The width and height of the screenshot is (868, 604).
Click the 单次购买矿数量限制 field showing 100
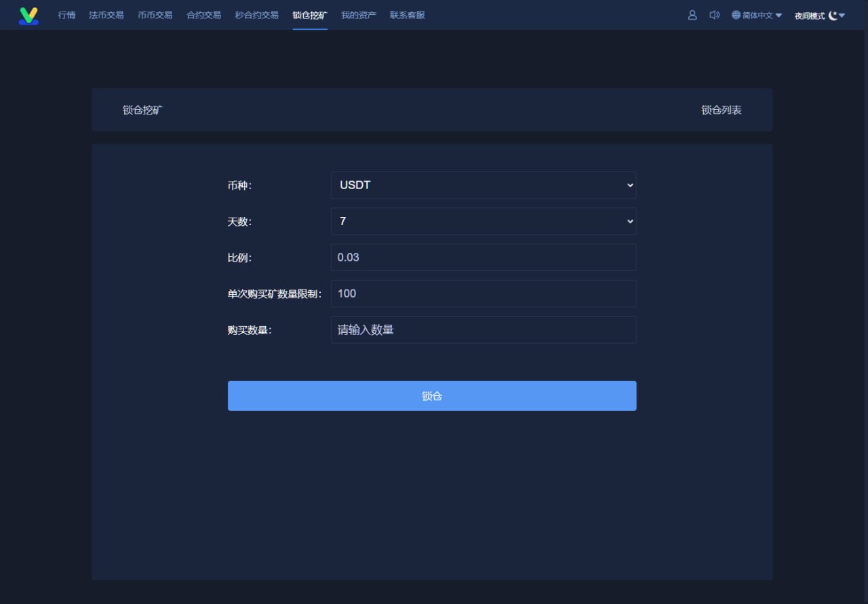coord(484,294)
